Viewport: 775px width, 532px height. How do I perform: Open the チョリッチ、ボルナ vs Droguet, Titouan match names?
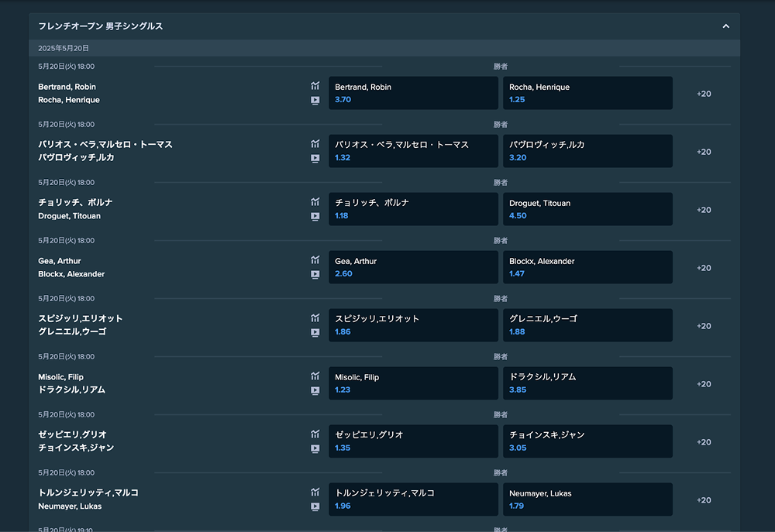point(75,209)
